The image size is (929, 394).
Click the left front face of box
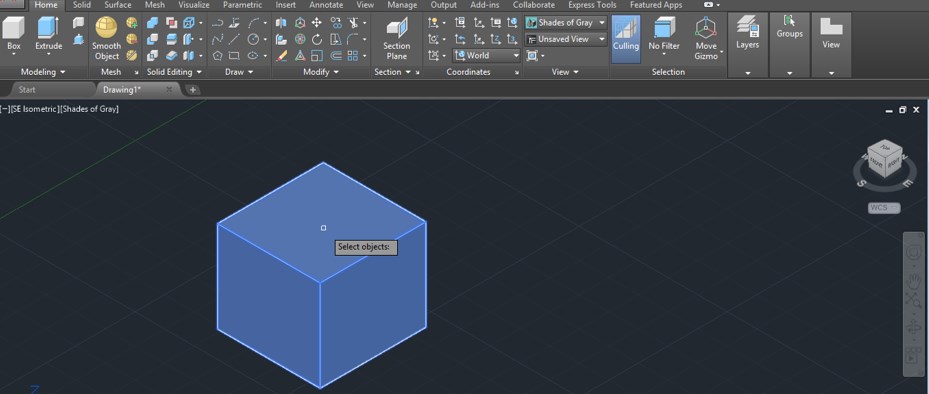[x=268, y=305]
